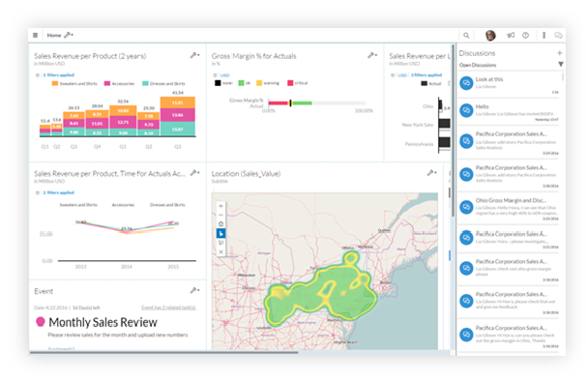Screen dimensions: 588x380
Task: Click the Monthly Sales Review event title
Action: pyautogui.click(x=103, y=322)
